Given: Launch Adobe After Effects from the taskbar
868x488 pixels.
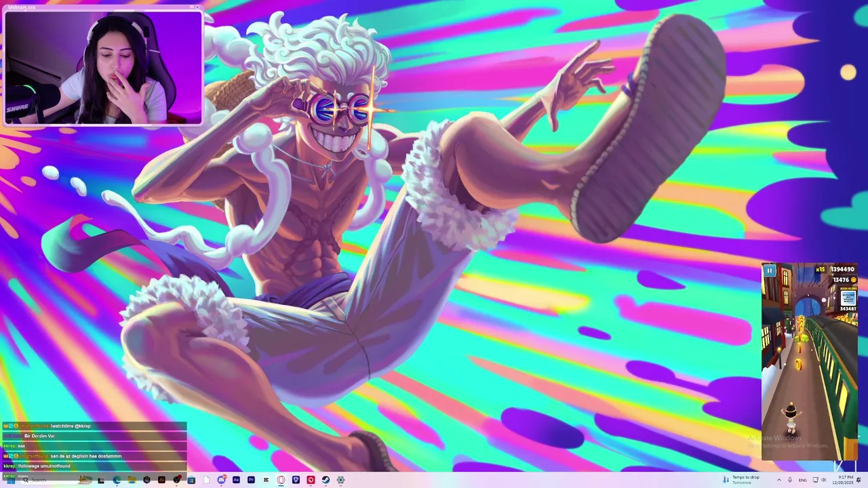Looking at the screenshot, I should pos(236,480).
